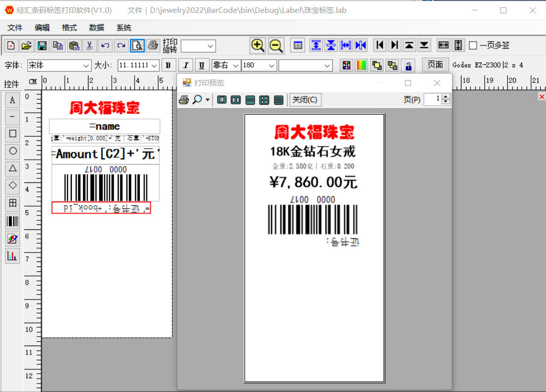546x392 pixels.
Task: Click the print icon in preview window
Action: [x=183, y=100]
